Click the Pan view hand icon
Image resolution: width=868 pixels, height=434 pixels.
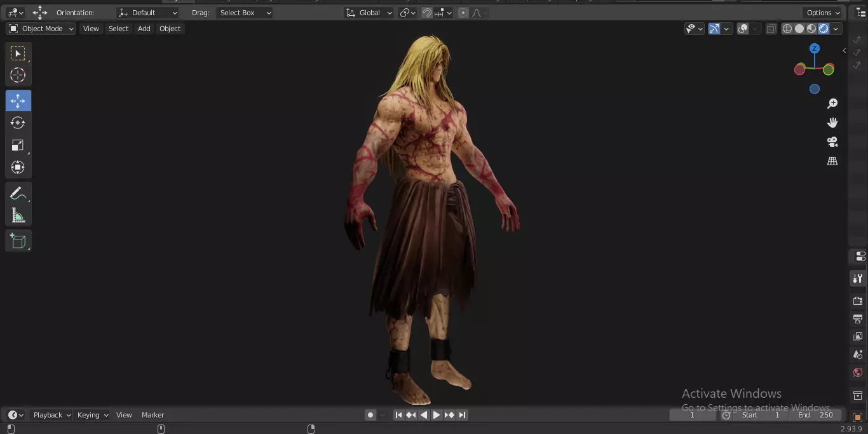coord(832,123)
